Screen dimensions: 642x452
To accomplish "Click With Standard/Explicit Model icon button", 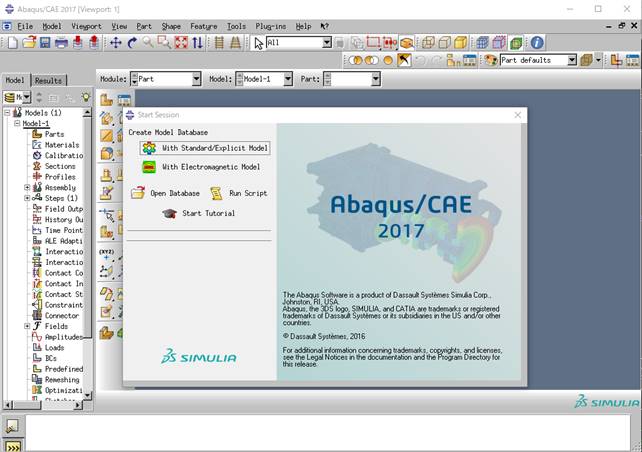I will [149, 148].
